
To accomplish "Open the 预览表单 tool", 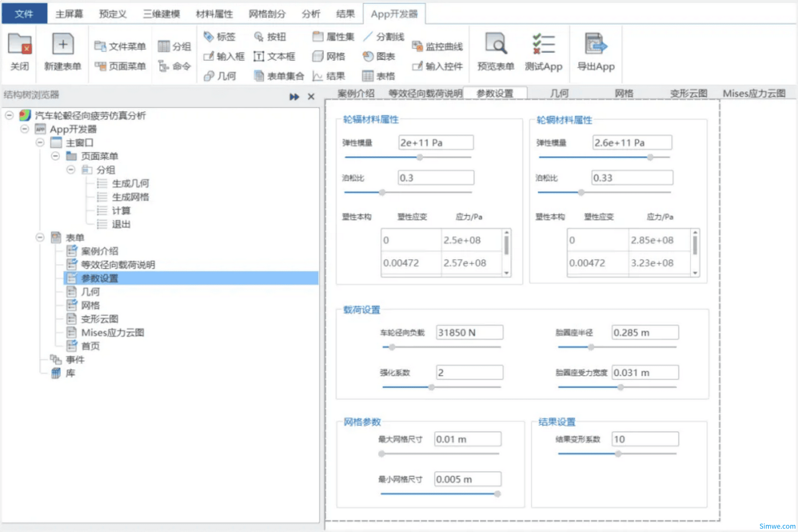I will 495,53.
